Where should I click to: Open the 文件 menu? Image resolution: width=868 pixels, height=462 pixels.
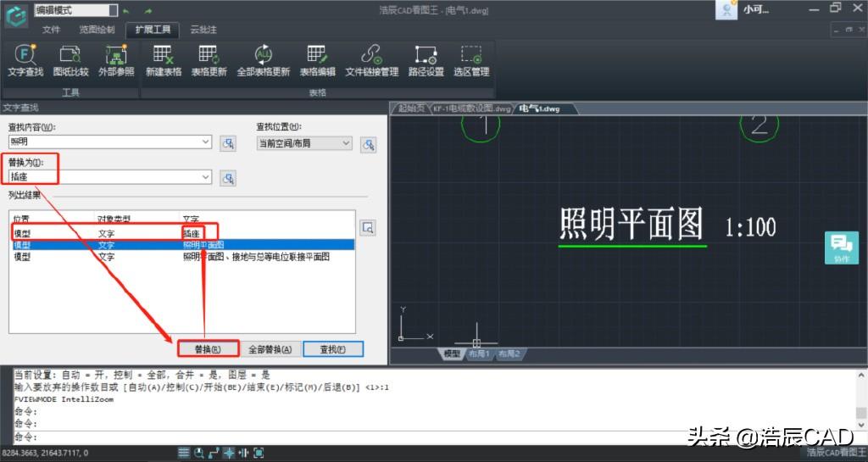click(51, 30)
